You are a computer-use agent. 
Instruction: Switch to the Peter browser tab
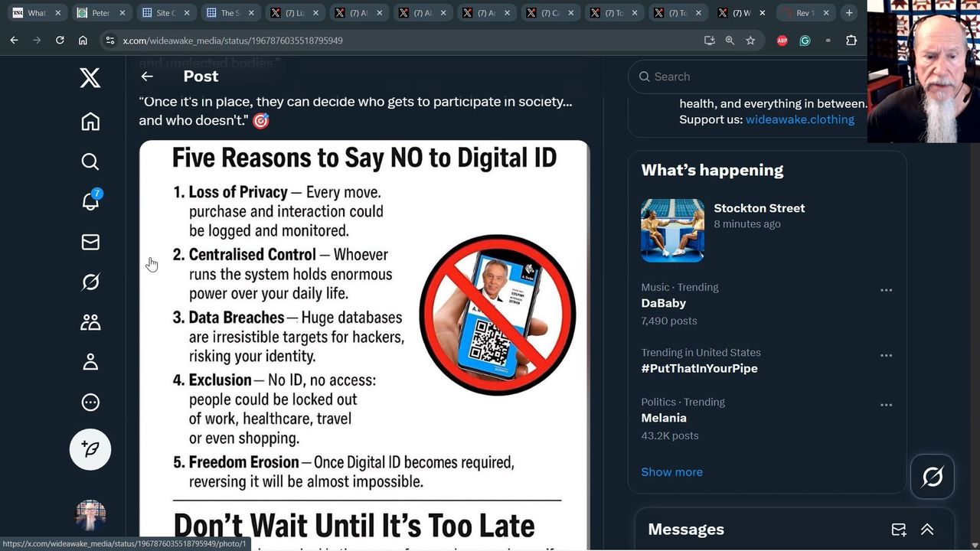[x=100, y=13]
